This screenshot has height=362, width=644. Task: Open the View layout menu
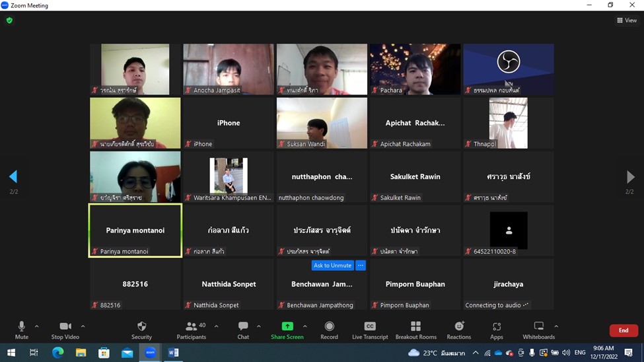[627, 20]
